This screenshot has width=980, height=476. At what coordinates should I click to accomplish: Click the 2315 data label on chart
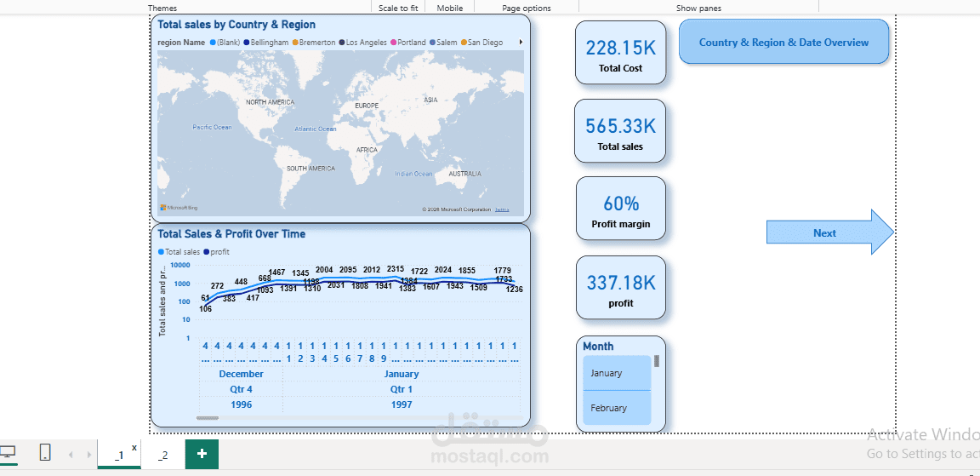tap(396, 270)
